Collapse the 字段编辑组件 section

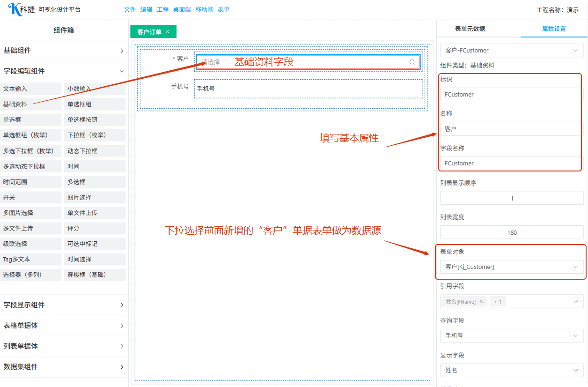[x=64, y=71]
